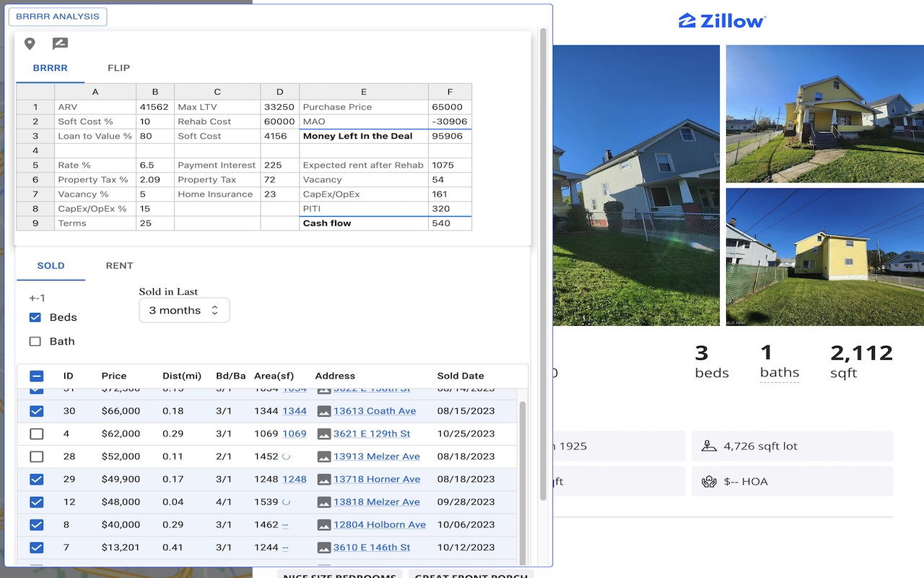Check the row for 3621 E 129th St
924x578 pixels.
click(36, 433)
